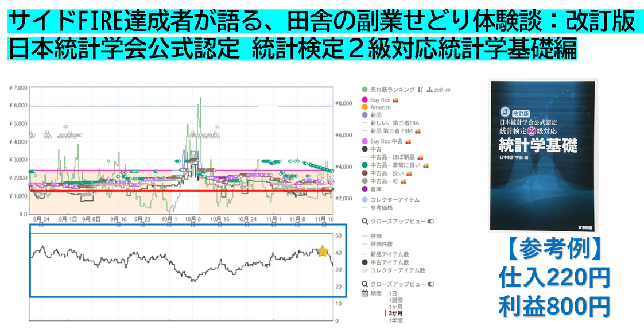Select the 1日 time range

pyautogui.click(x=393, y=293)
